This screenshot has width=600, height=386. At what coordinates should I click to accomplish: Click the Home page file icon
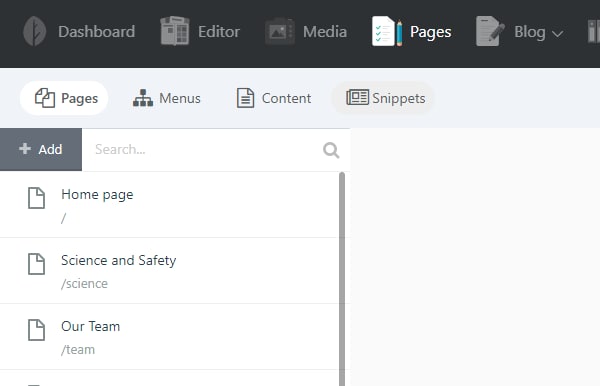[x=36, y=198]
